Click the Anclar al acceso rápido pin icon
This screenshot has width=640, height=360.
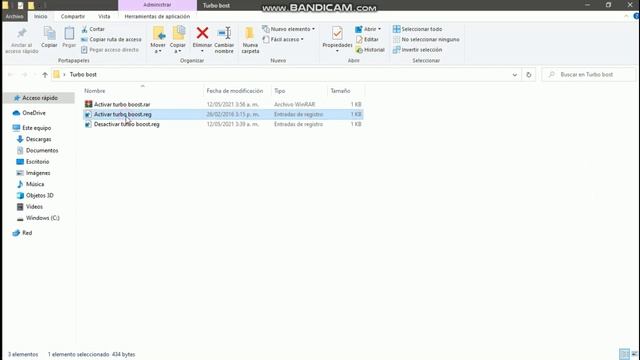(22, 33)
